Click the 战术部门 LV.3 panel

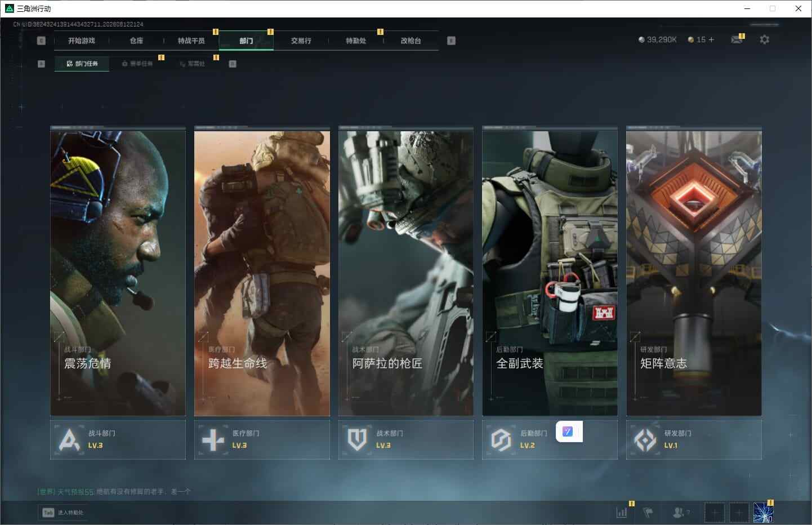coord(406,439)
